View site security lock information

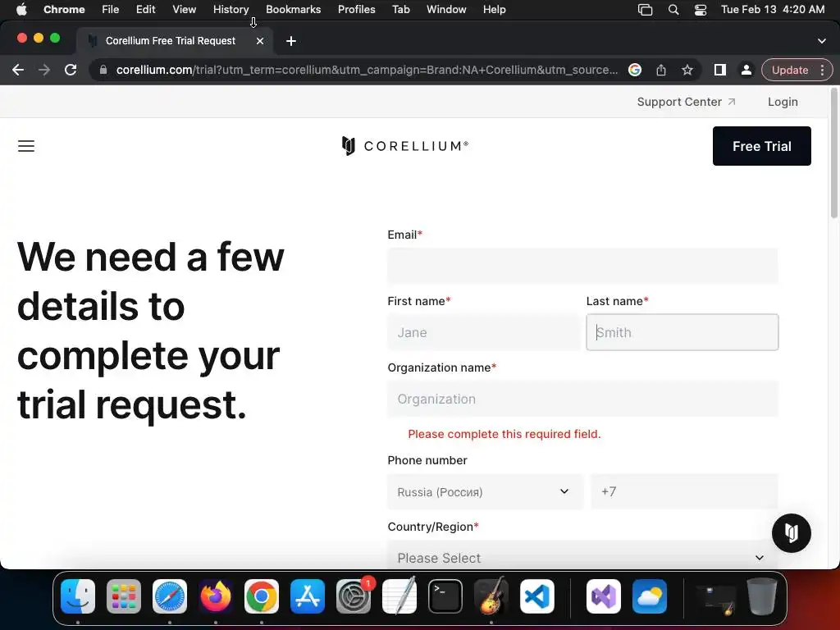[x=103, y=70]
